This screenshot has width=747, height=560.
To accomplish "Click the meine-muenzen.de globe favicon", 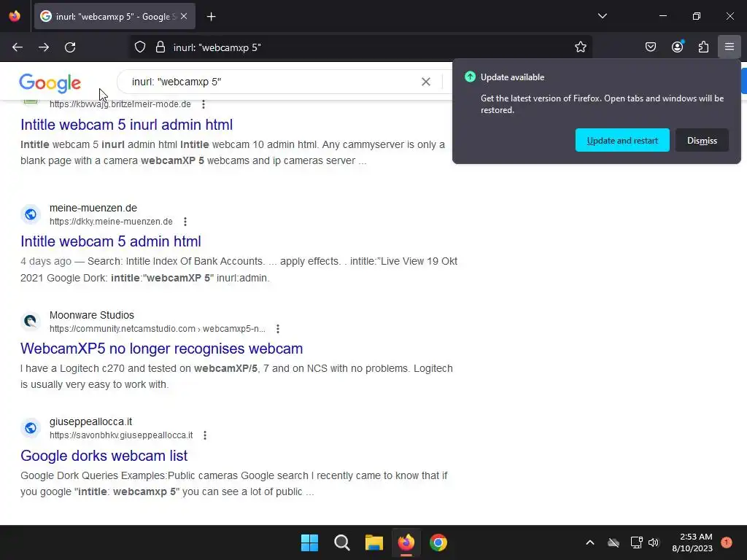I will pyautogui.click(x=31, y=214).
